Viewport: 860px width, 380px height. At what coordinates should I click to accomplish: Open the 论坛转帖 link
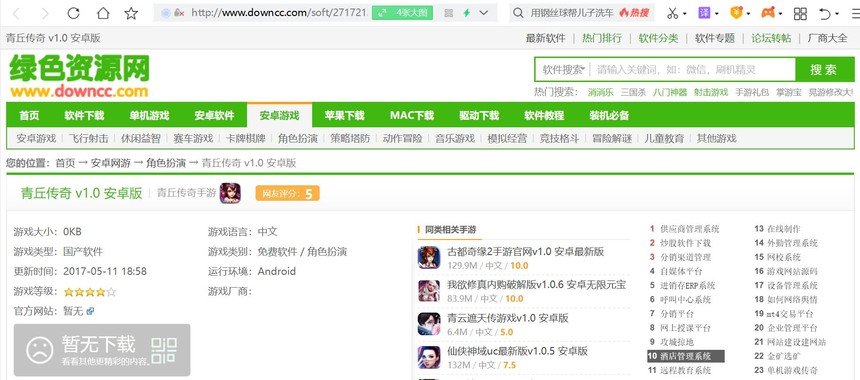[x=771, y=38]
